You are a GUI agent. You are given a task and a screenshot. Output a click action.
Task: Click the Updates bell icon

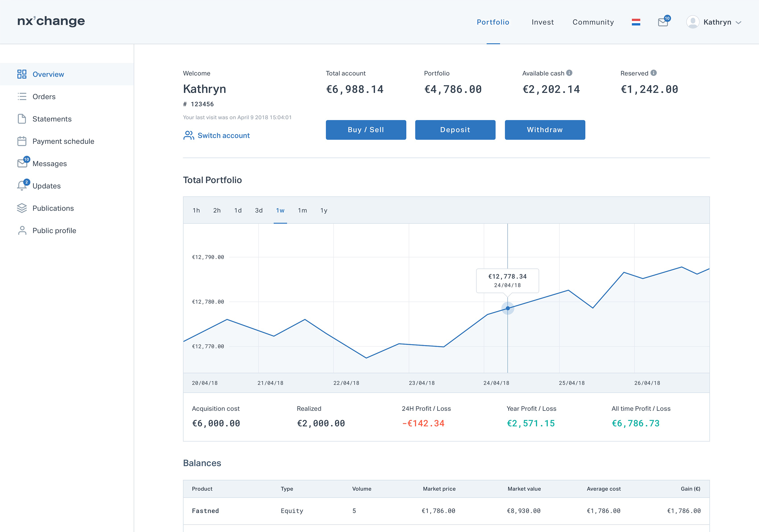coord(22,185)
